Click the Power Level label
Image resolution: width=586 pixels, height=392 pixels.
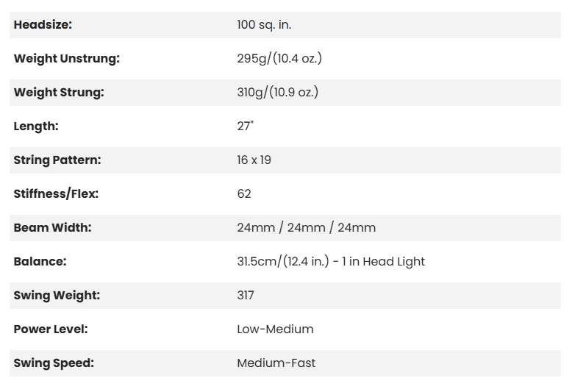[x=50, y=329]
